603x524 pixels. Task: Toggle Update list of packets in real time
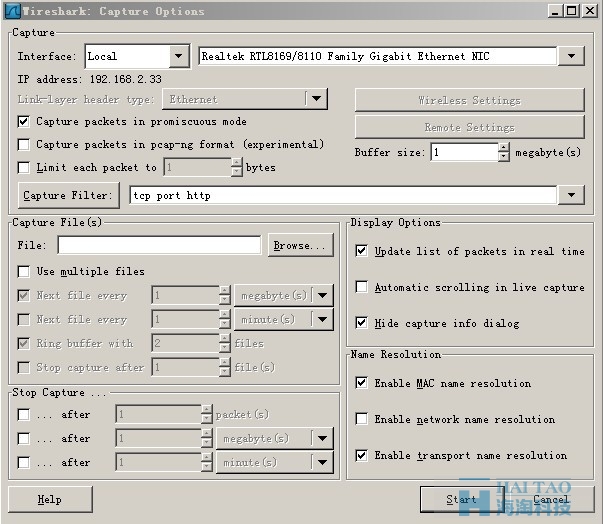(361, 251)
